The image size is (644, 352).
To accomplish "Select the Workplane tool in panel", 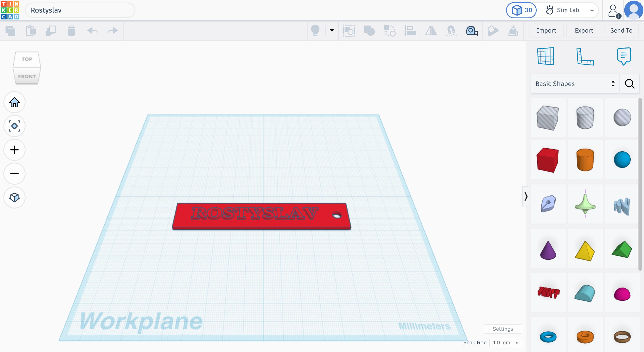I will [x=545, y=56].
